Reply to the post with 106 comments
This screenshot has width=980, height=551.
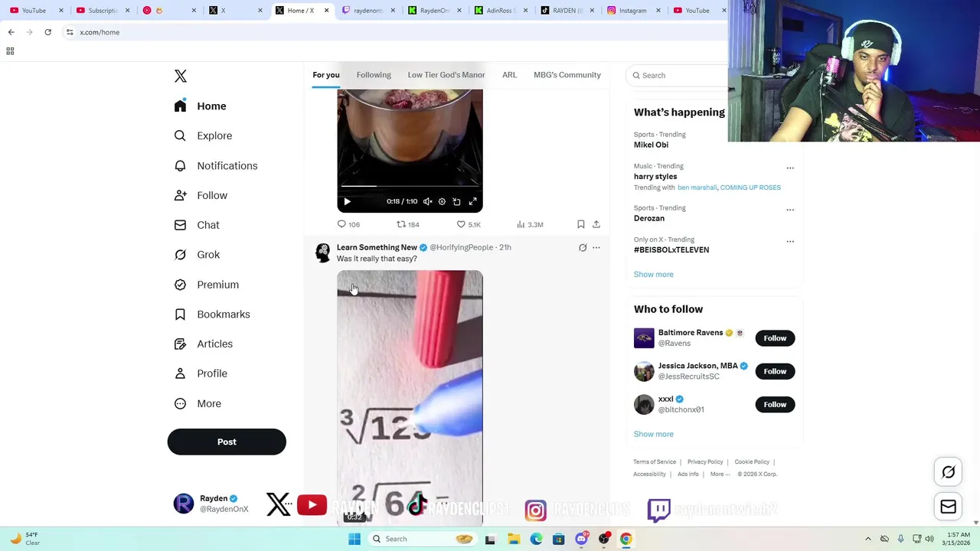348,224
